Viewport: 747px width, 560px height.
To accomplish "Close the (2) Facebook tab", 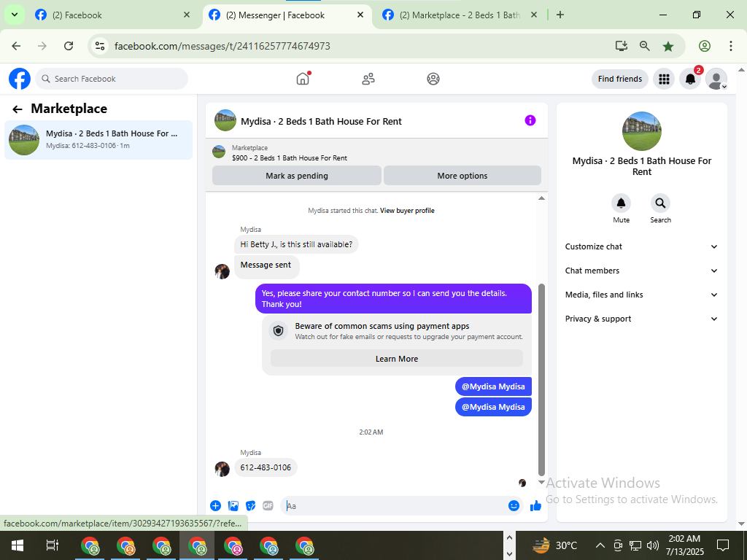I will (187, 15).
